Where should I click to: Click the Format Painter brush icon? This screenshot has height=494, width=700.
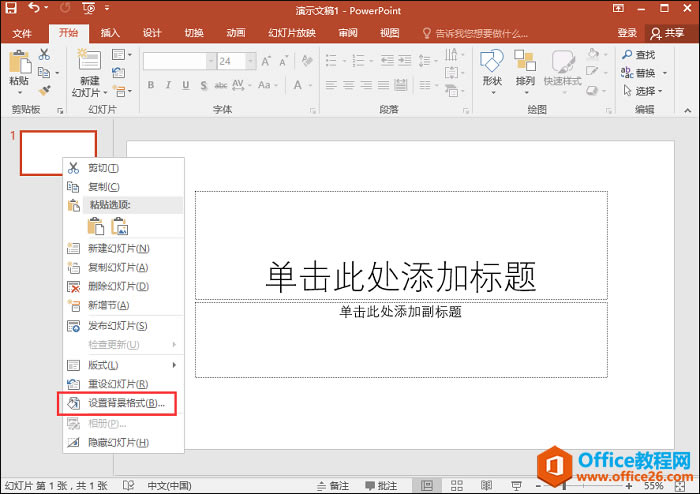click(44, 91)
